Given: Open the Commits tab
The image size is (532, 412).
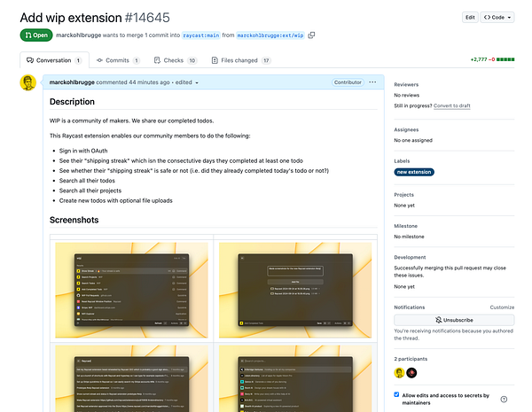Looking at the screenshot, I should click(118, 60).
